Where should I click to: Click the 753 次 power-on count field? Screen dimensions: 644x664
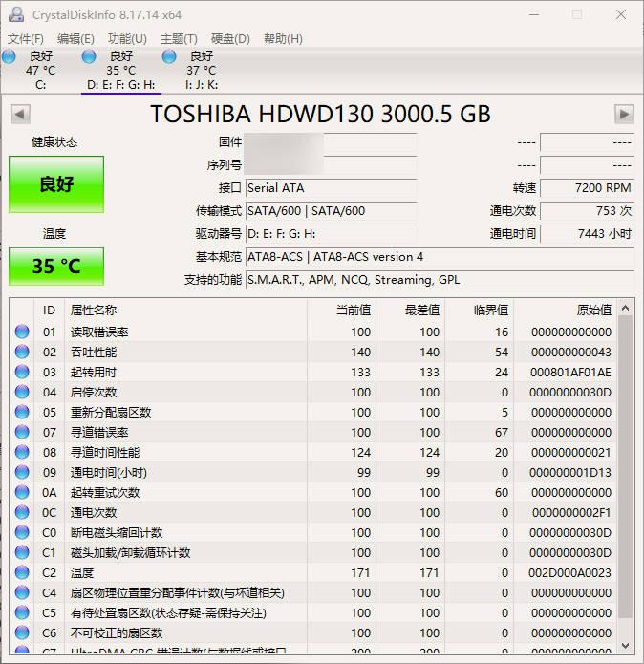(587, 211)
